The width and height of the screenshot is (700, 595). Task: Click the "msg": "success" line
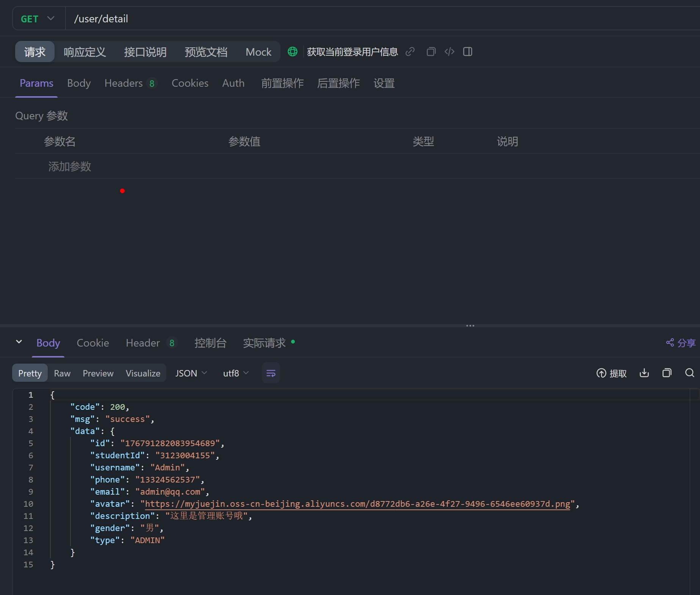[x=112, y=419]
